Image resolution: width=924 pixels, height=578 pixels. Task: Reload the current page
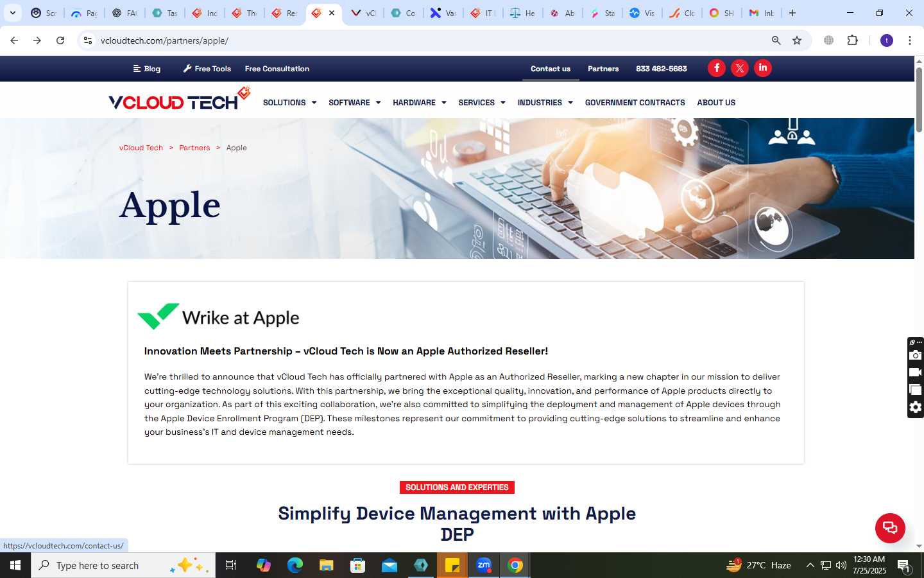pos(60,40)
